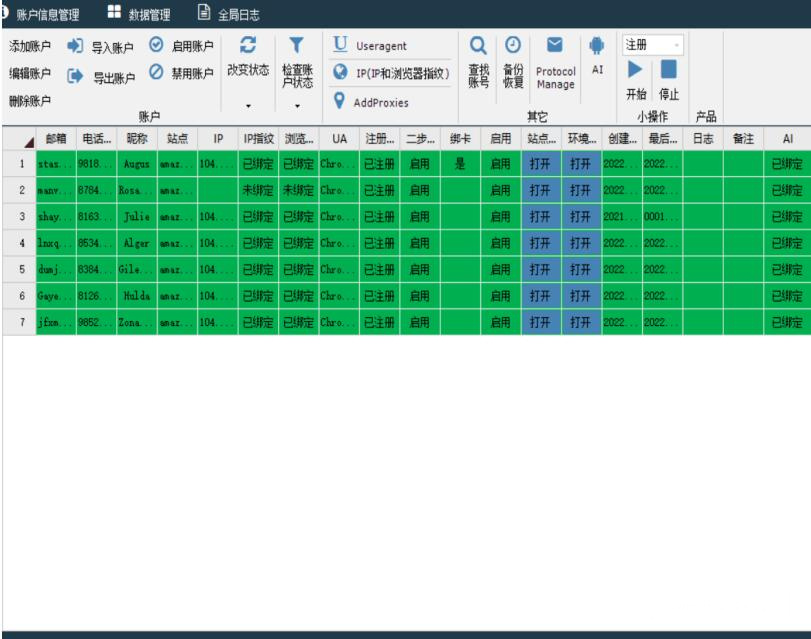Sort by the 电话 column header
Image resolution: width=811 pixels, height=639 pixels.
tap(96, 139)
